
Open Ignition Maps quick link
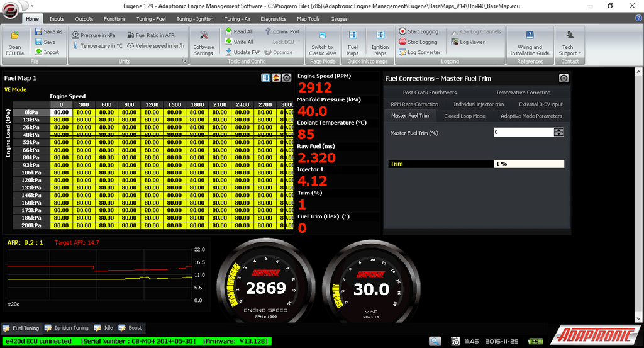380,43
